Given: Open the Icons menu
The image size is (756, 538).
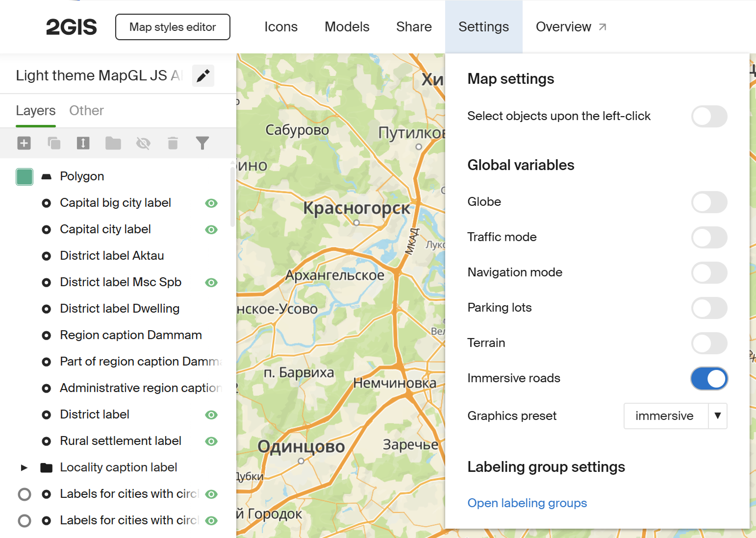Looking at the screenshot, I should [281, 27].
